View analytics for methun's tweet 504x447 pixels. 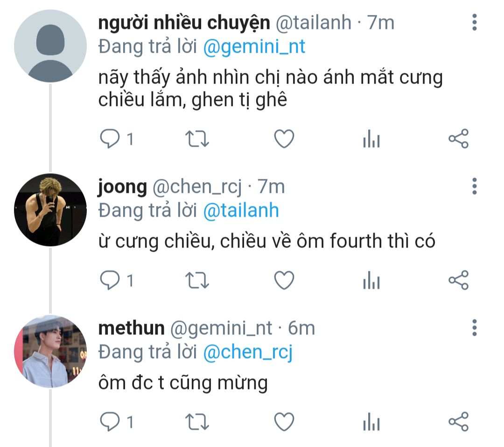[x=371, y=422]
